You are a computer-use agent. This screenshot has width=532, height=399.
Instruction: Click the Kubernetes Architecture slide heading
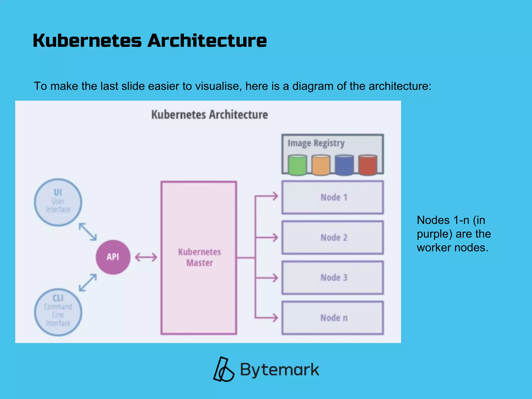coord(150,41)
